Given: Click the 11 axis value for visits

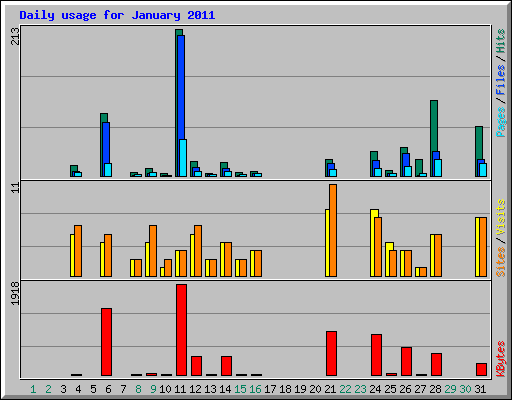Looking at the screenshot, I should (x=15, y=188).
